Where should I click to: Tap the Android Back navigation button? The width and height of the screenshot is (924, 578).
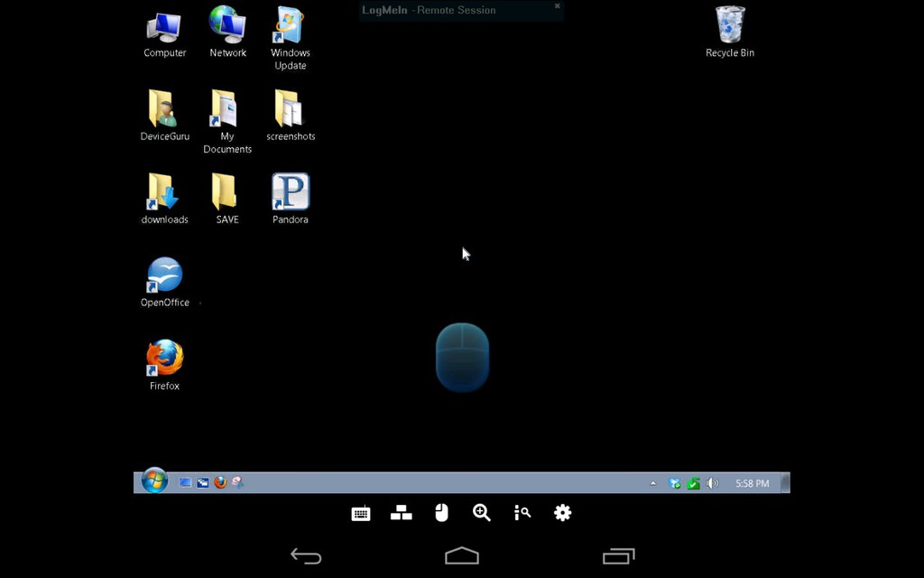point(306,556)
